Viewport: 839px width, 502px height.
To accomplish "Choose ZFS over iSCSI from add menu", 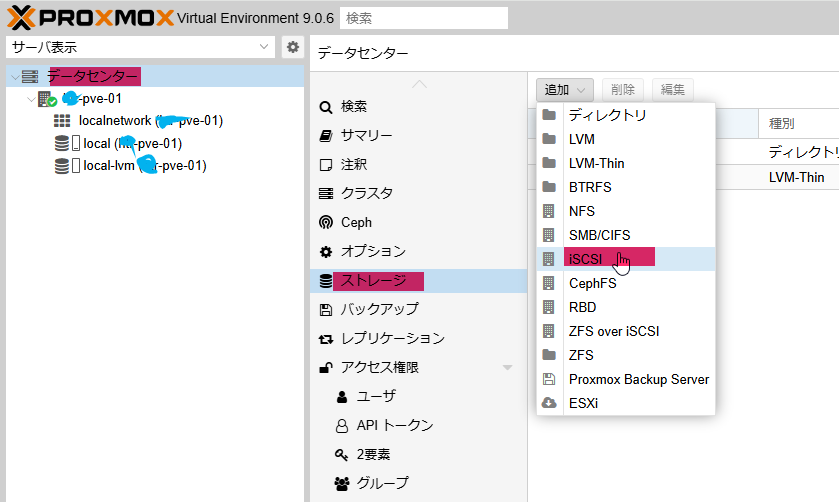I will (x=626, y=331).
